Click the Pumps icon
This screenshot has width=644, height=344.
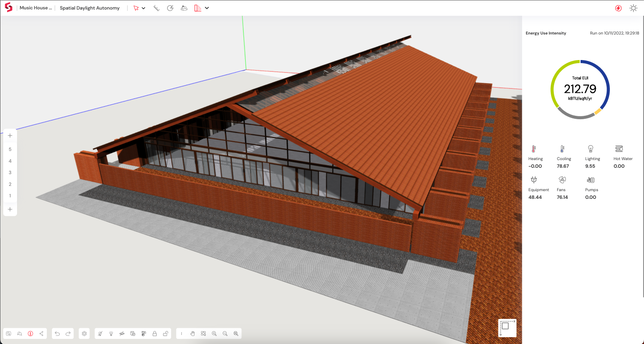pos(590,180)
